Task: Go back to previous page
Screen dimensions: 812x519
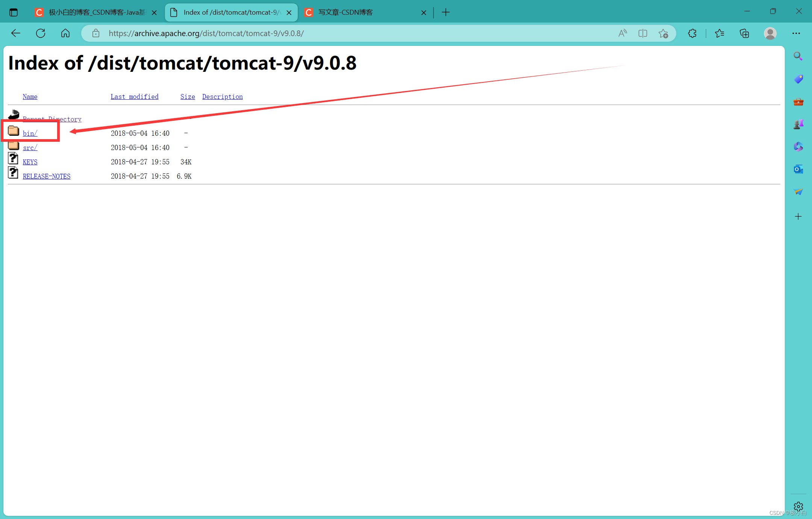Action: coord(16,33)
